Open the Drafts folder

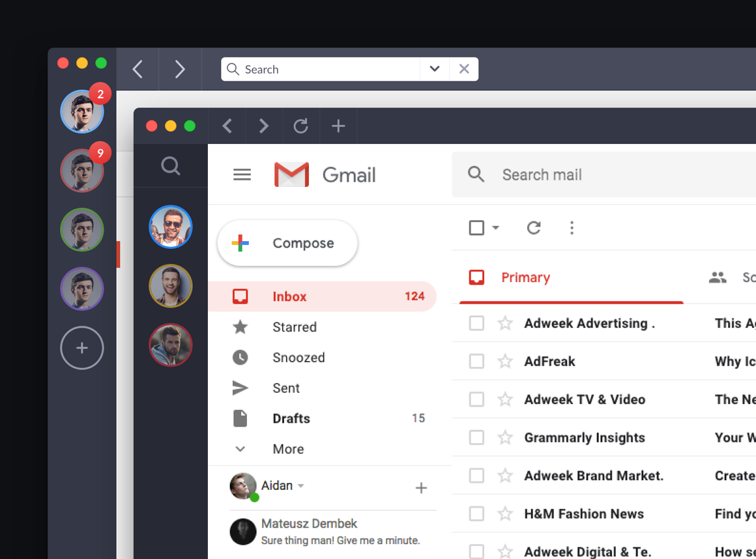coord(322,418)
